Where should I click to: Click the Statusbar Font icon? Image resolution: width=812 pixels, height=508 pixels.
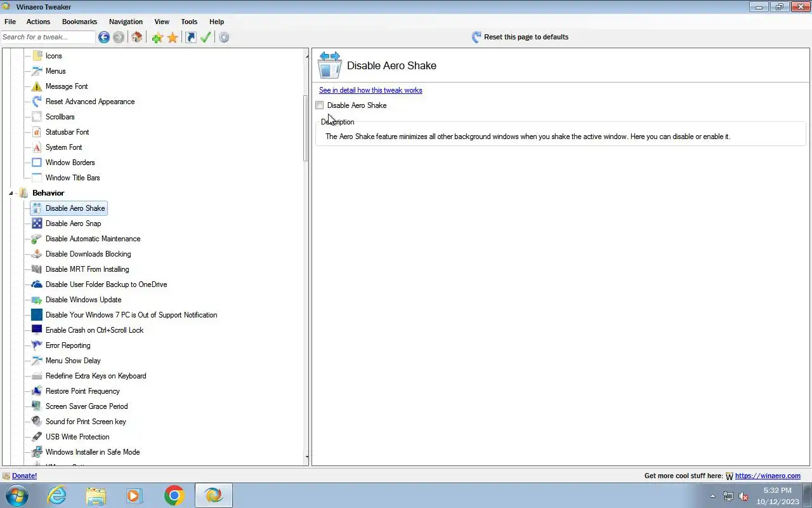(x=37, y=132)
